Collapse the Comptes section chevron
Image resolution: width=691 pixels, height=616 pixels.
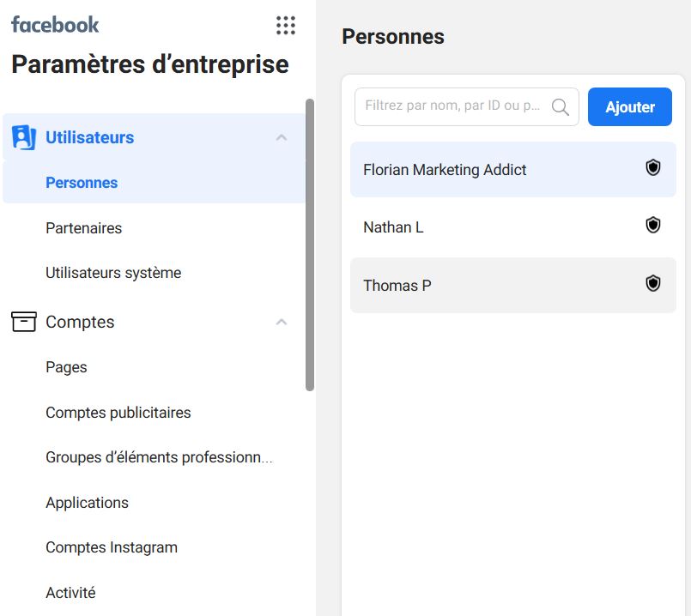click(281, 322)
